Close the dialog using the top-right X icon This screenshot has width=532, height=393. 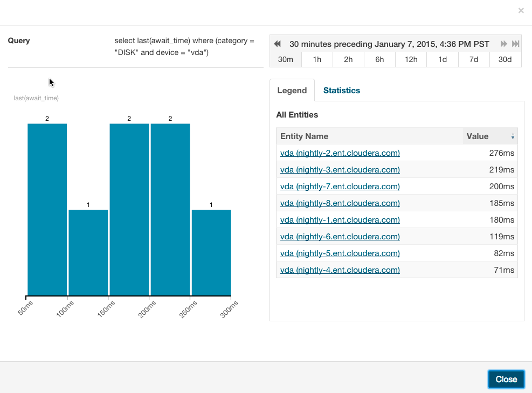[521, 10]
